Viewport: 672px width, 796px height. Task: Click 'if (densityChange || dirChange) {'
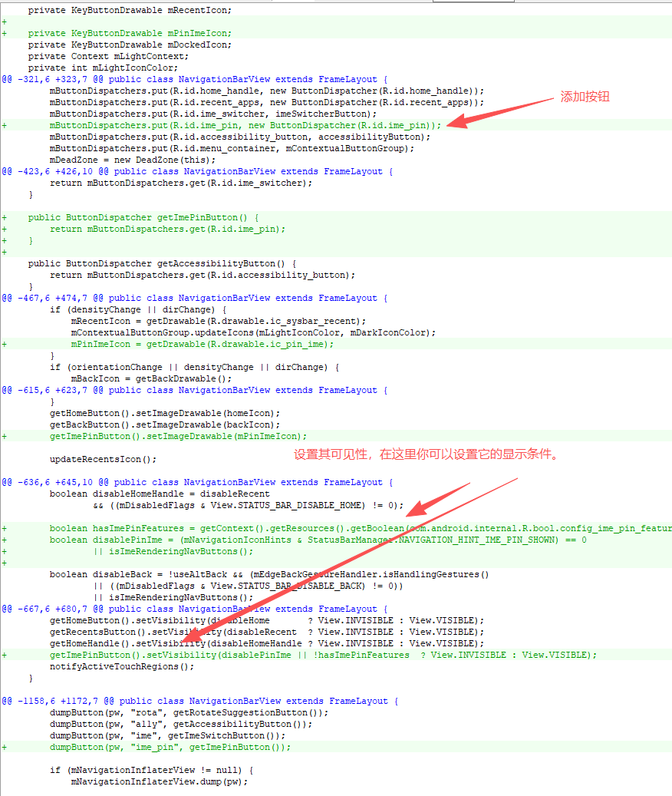[x=138, y=309]
